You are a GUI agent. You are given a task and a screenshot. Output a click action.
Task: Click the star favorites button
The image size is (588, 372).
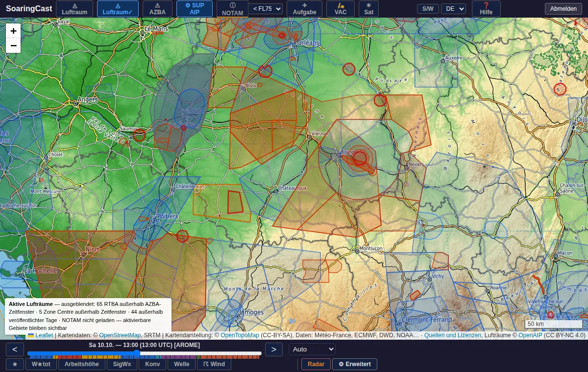(x=15, y=364)
